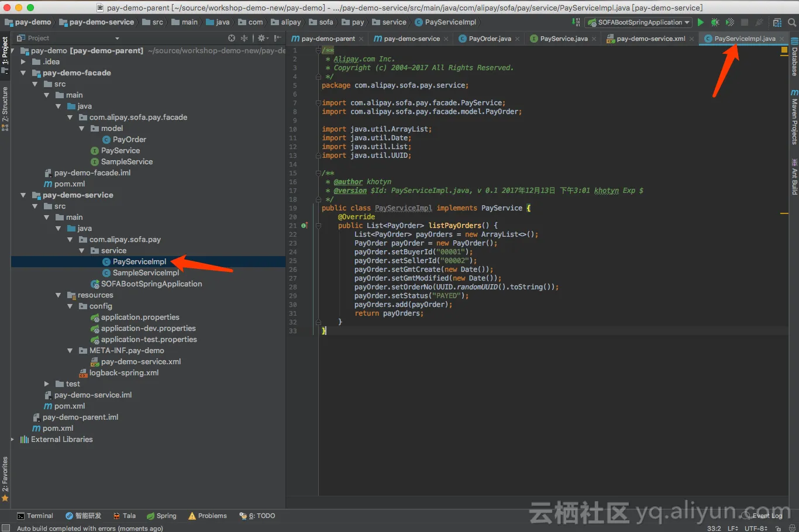Open the Terminal tool window

(35, 516)
